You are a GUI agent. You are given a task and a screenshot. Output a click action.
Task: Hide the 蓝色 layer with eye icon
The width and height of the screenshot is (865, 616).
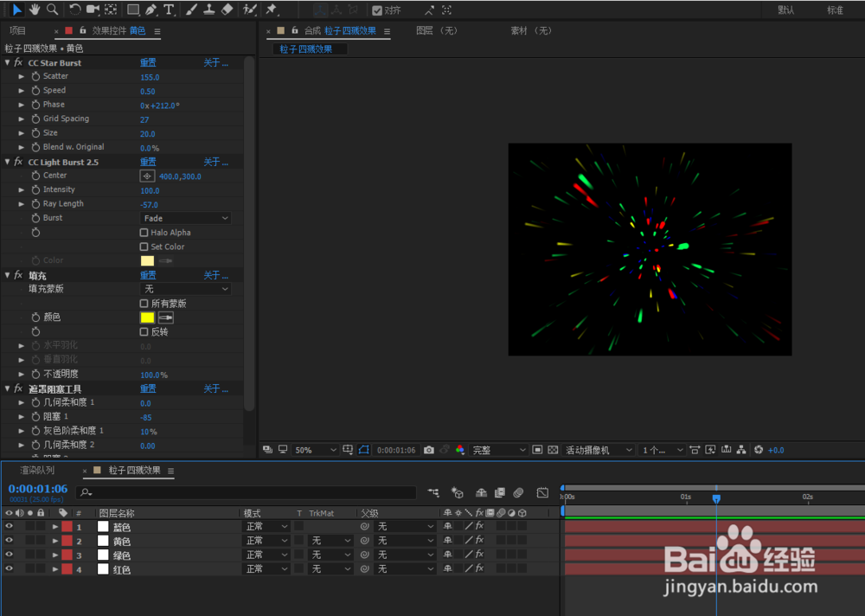9,526
